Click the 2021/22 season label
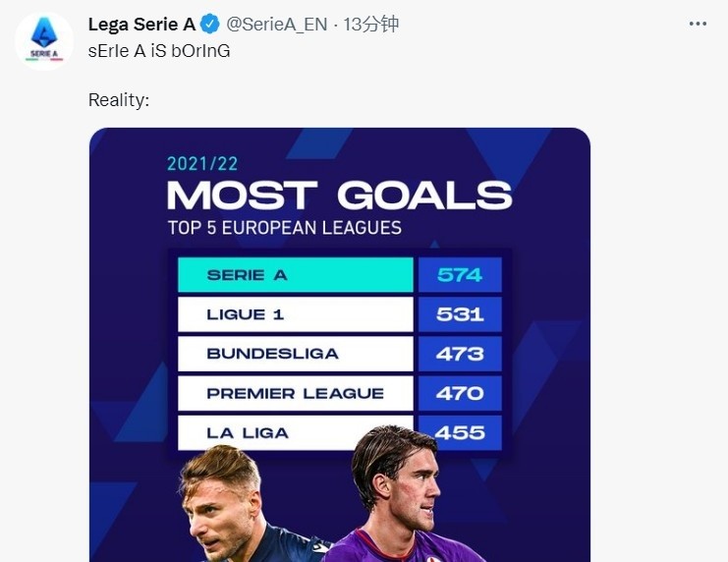Image resolution: width=728 pixels, height=562 pixels. click(202, 163)
